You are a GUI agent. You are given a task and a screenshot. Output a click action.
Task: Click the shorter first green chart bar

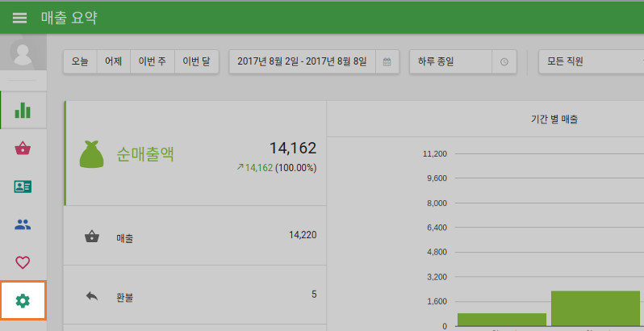[x=501, y=320]
